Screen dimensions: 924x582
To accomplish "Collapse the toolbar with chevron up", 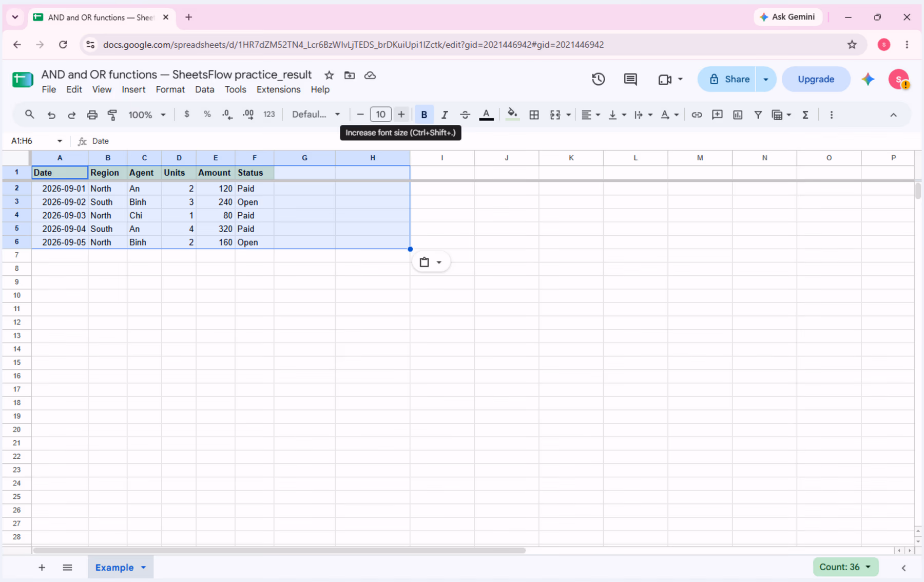I will (893, 115).
